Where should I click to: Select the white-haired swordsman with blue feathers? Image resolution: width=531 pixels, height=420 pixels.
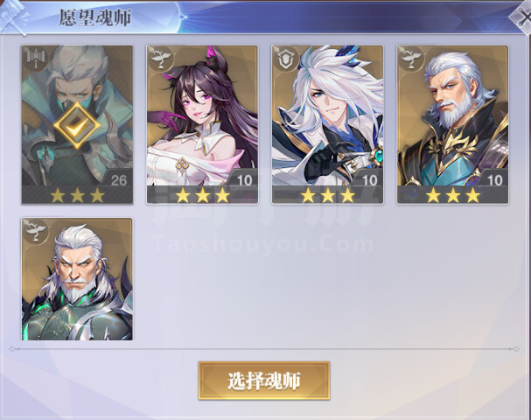point(327,124)
